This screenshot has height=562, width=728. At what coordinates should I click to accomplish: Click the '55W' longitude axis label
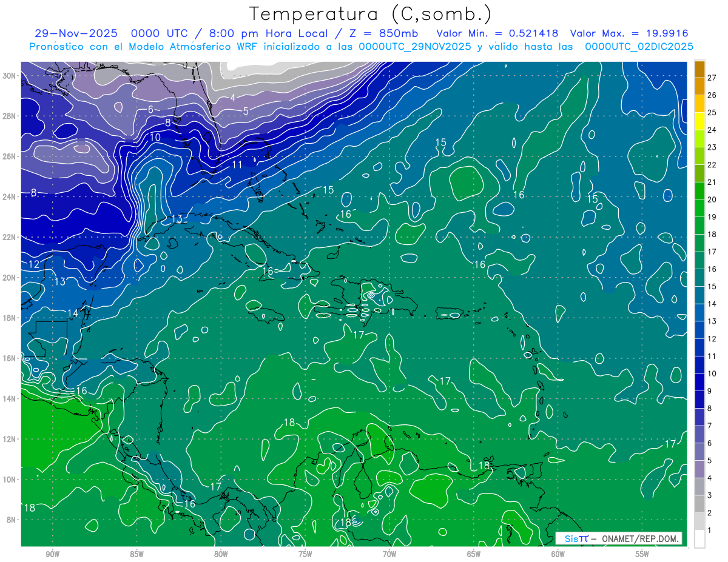pos(642,554)
